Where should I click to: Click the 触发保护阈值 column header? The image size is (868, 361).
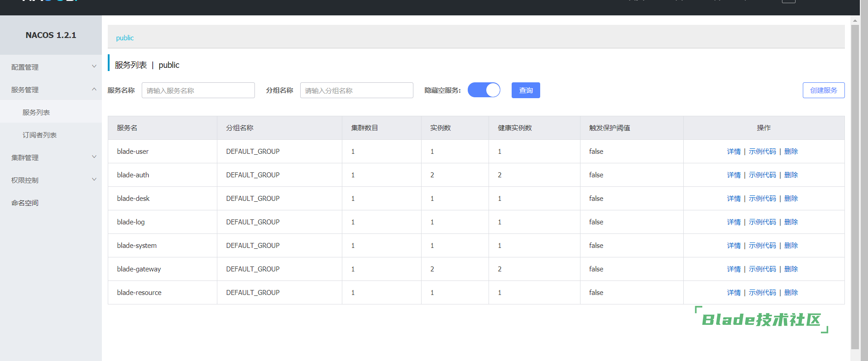point(632,128)
